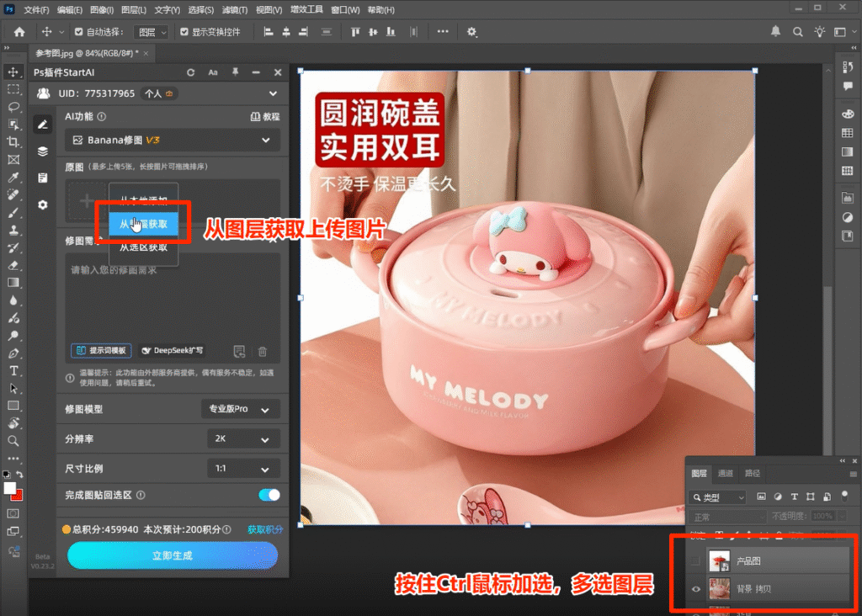Switch to the 通道 tab

pyautogui.click(x=725, y=474)
